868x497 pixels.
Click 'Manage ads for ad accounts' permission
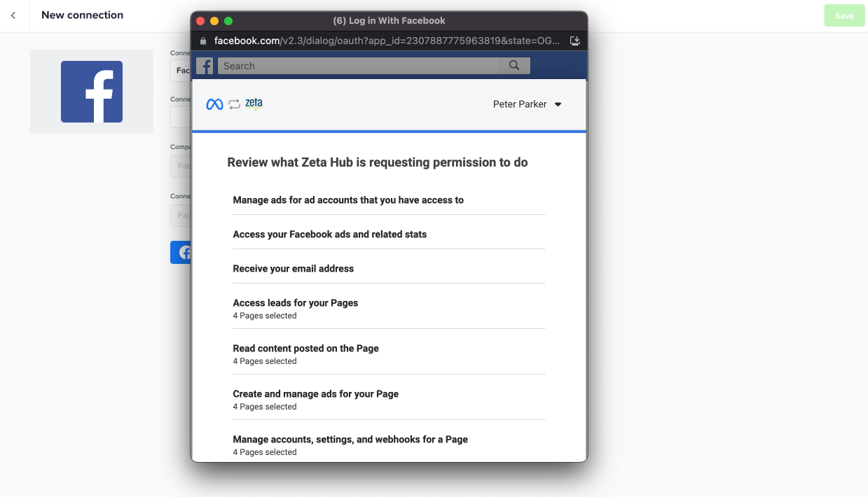click(x=348, y=200)
